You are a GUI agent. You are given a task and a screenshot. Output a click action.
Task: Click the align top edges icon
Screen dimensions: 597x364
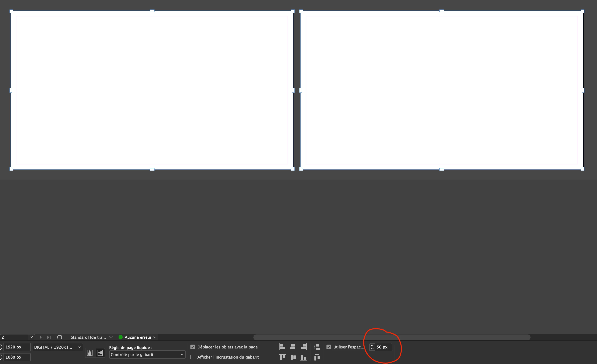pyautogui.click(x=282, y=357)
